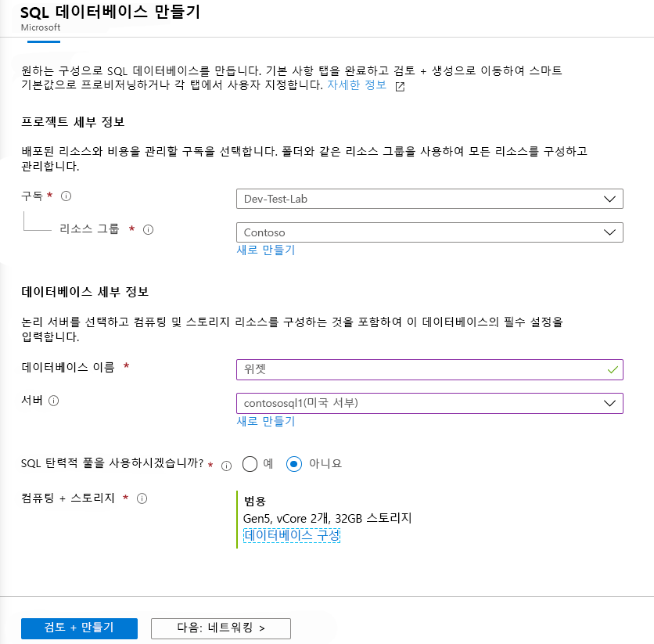This screenshot has width=654, height=644.
Task: Click info icon for SQL 탄력적 풀 question
Action: coord(226,466)
